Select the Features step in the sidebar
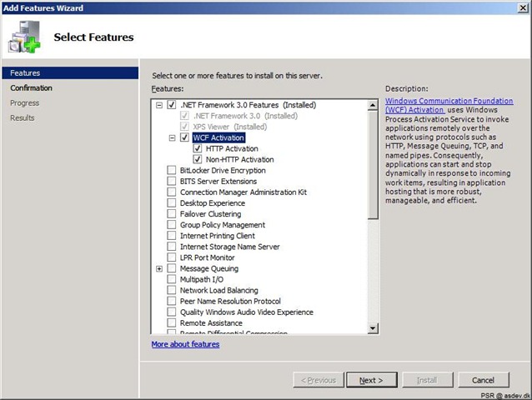 70,72
